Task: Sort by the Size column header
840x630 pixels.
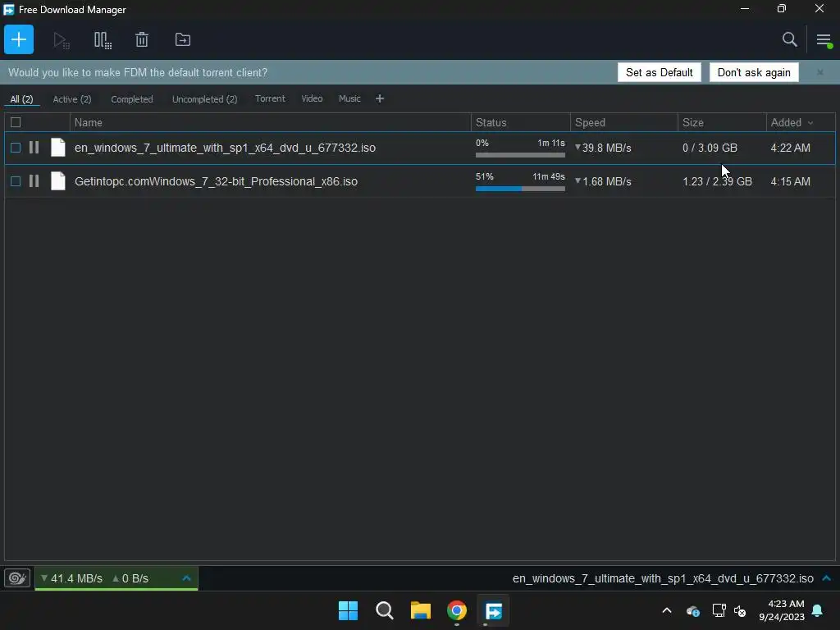Action: [722, 123]
